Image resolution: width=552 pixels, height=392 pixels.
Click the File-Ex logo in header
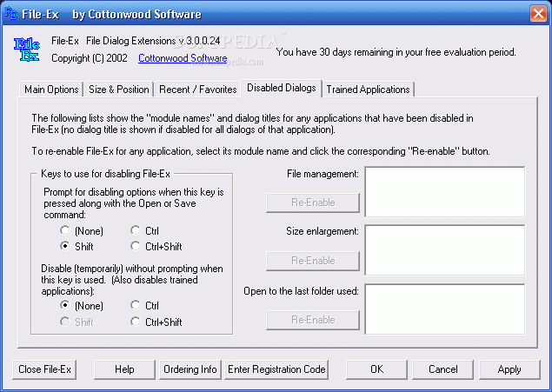point(27,50)
